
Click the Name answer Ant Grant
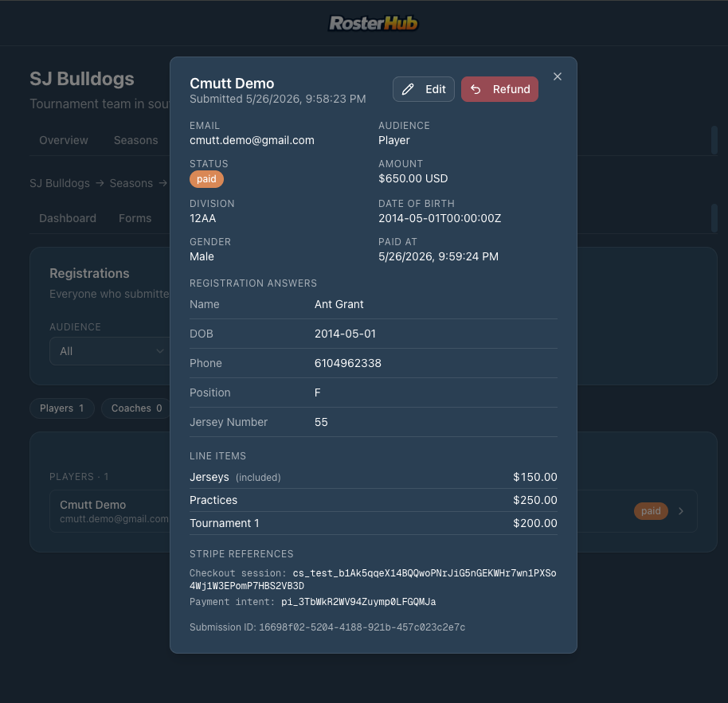339,304
